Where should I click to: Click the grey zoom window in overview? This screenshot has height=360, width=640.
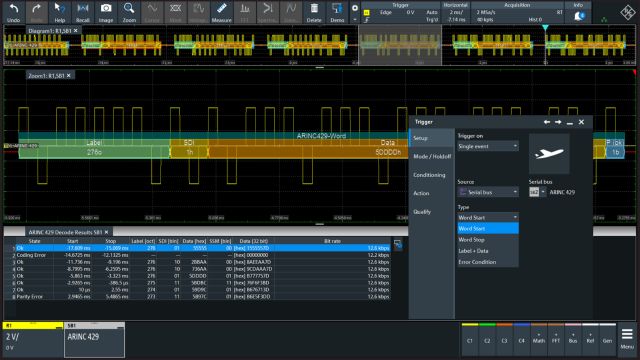coord(400,45)
